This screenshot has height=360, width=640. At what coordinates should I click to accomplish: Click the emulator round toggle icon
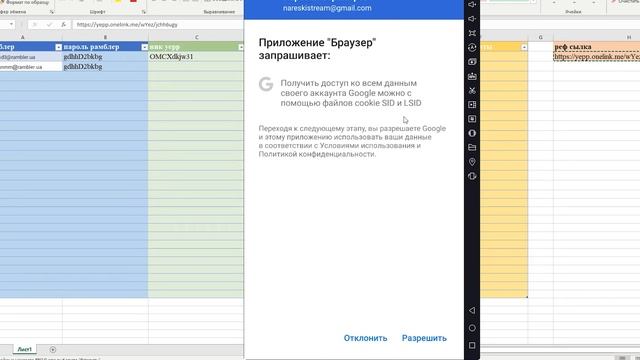472,133
